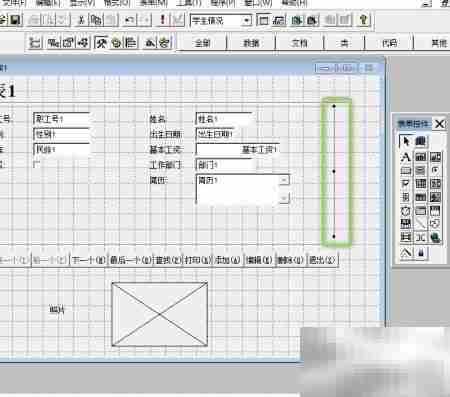
Task: Click the Undo arrow icon
Action: [x=129, y=20]
